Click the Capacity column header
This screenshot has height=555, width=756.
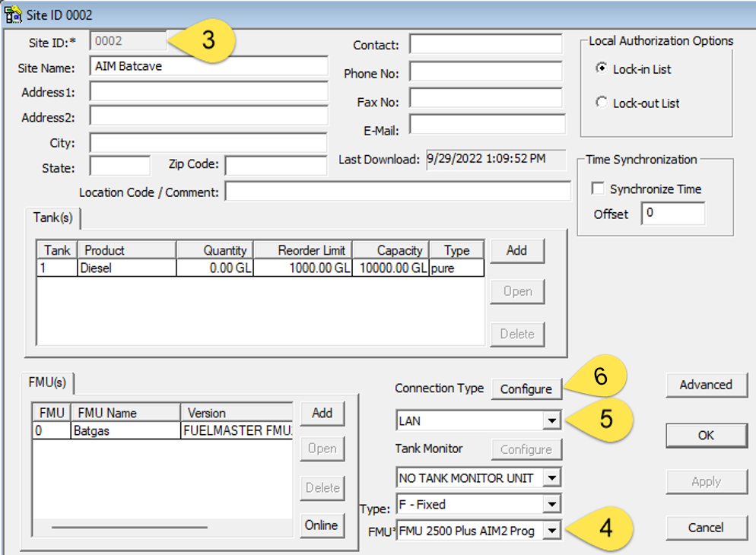(x=391, y=250)
